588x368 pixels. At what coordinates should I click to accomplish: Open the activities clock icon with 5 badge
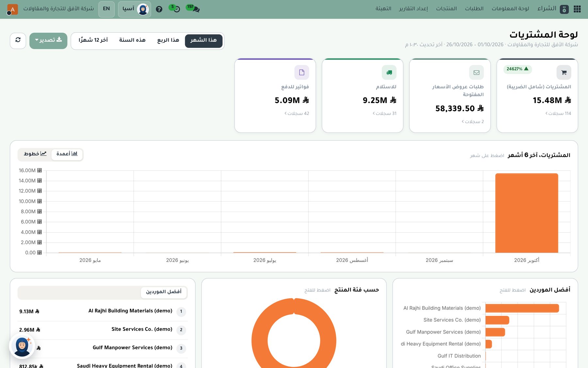click(x=175, y=9)
